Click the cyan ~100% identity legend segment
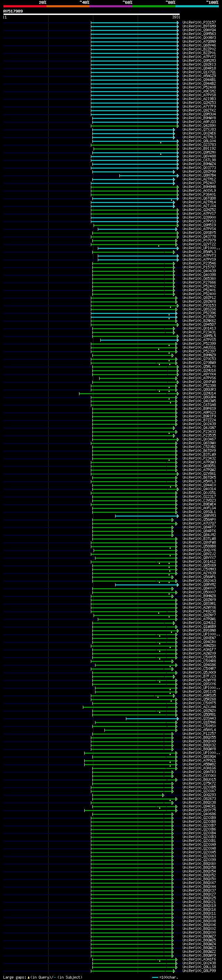 tap(197, 6)
